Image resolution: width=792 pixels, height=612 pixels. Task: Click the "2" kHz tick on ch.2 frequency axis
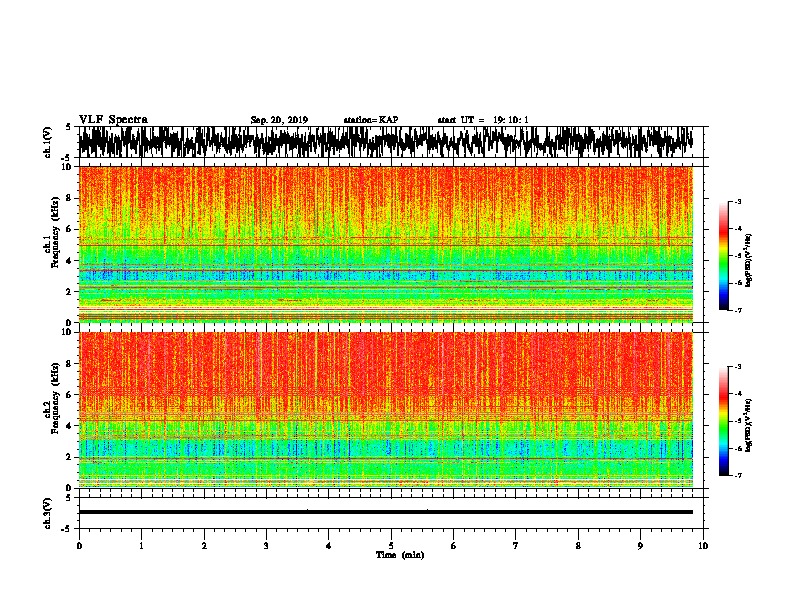(x=70, y=457)
